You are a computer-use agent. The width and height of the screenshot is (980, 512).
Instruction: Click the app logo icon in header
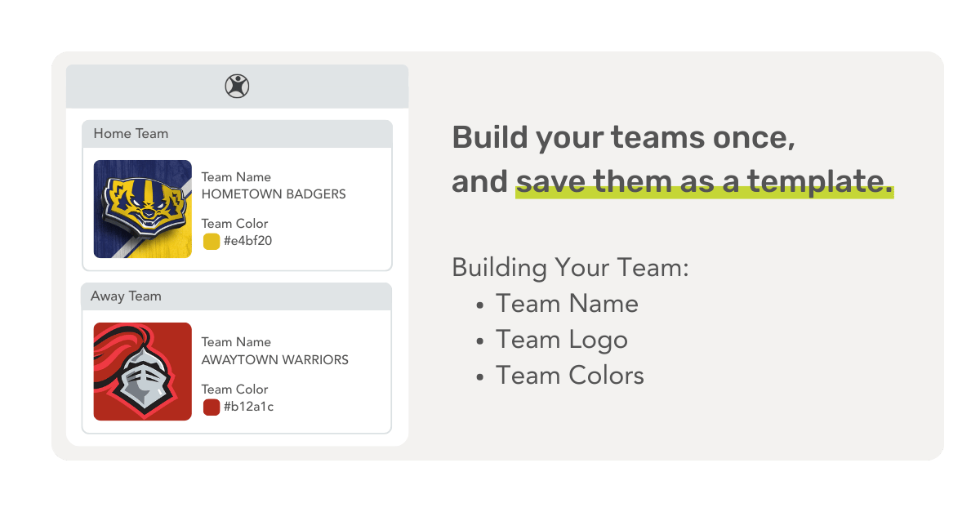(x=237, y=86)
